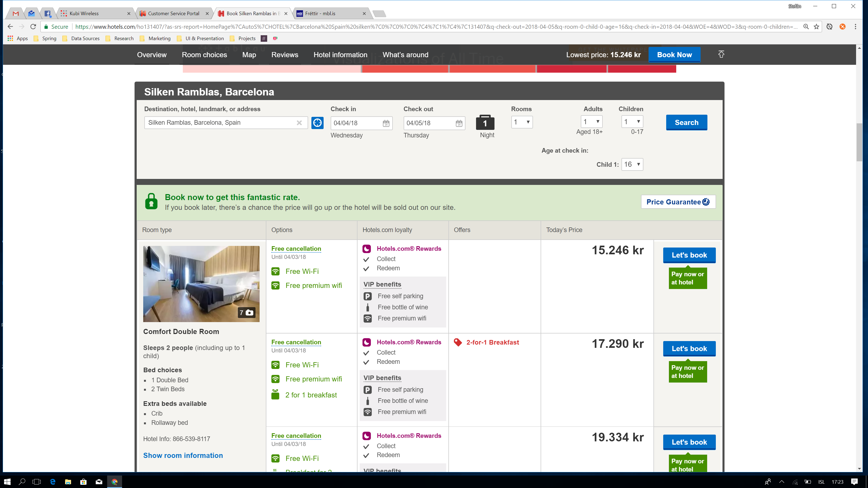Open Task View on the taskbar

click(x=36, y=481)
